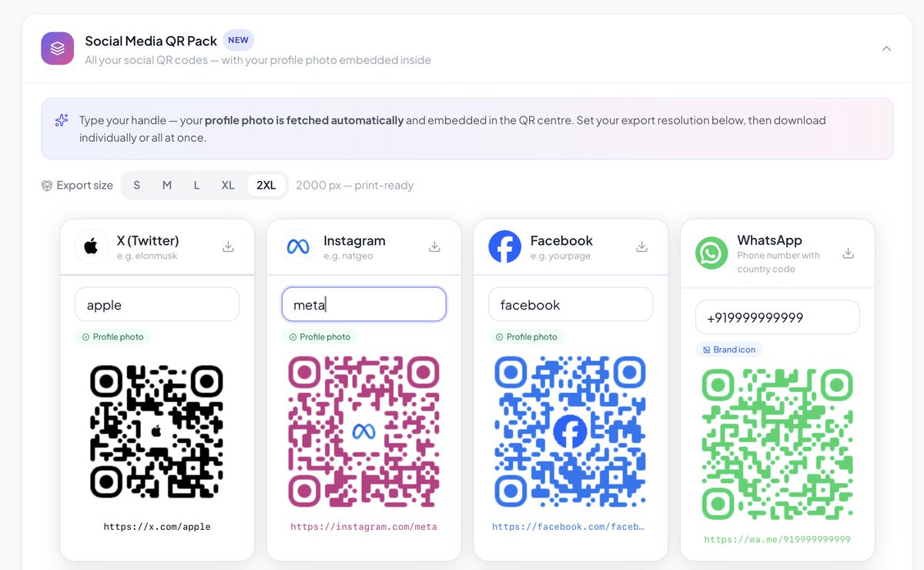
Task: Click the Profile photo badge under facebook
Action: (x=527, y=337)
